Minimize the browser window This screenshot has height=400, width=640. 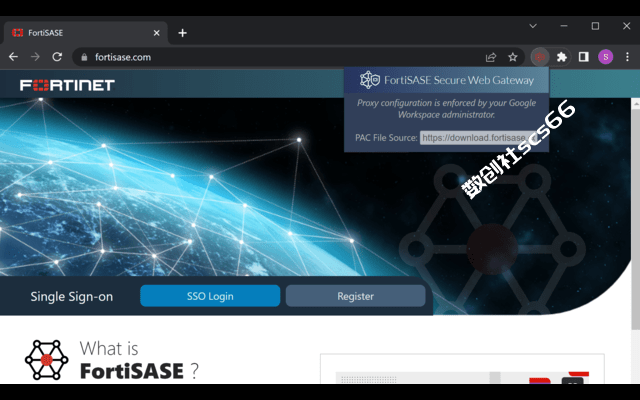pyautogui.click(x=564, y=26)
